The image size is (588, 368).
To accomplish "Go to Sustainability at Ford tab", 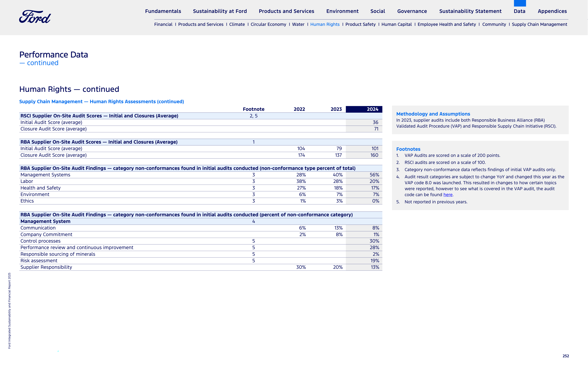I will coord(220,11).
